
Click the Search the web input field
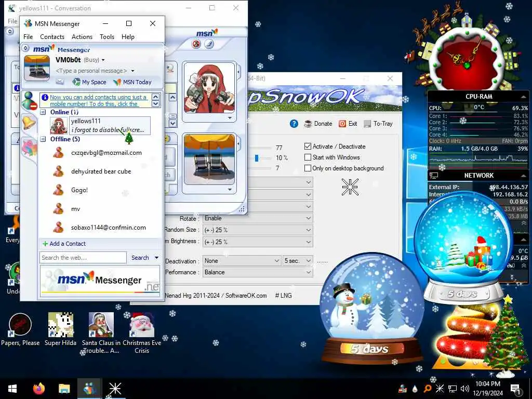coord(83,258)
